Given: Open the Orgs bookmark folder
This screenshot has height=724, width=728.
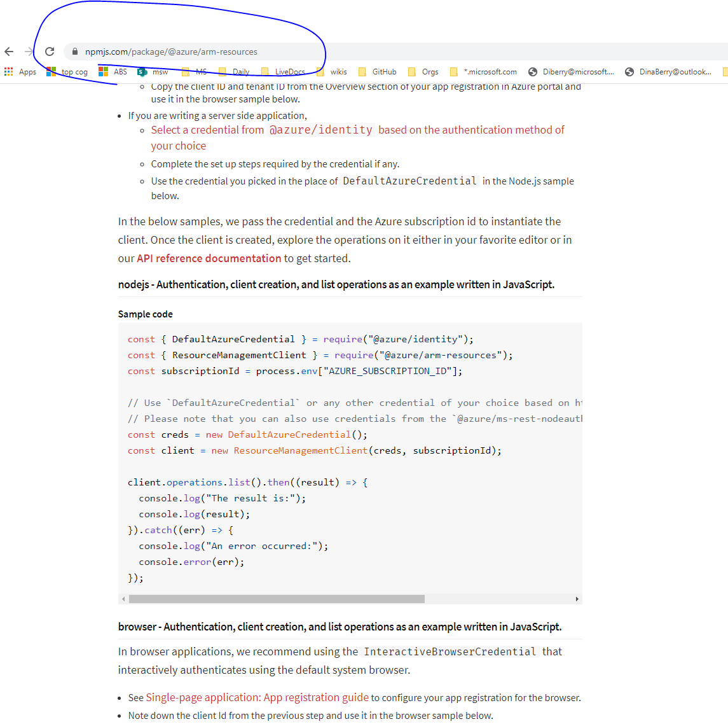Looking at the screenshot, I should 423,71.
